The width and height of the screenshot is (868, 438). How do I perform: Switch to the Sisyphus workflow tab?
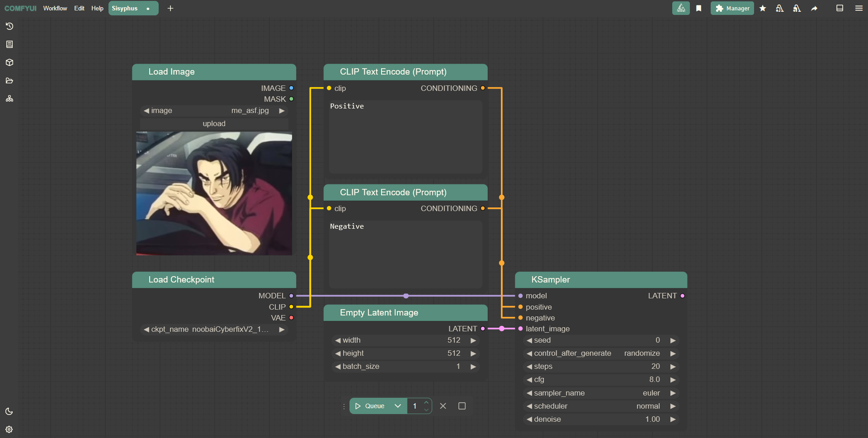click(x=125, y=8)
